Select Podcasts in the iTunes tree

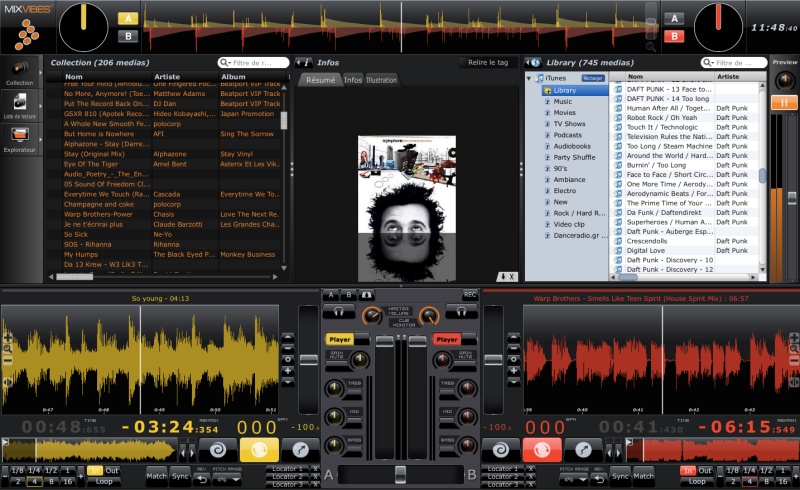pos(567,135)
